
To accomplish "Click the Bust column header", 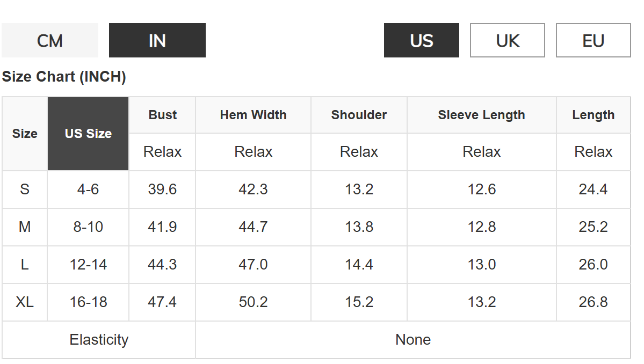I will 162,115.
